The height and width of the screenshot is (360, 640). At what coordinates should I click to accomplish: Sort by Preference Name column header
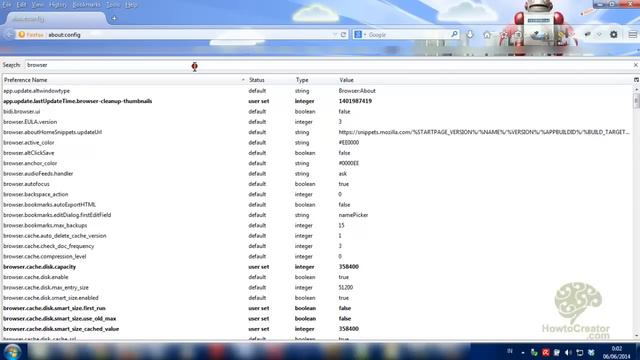pyautogui.click(x=124, y=80)
